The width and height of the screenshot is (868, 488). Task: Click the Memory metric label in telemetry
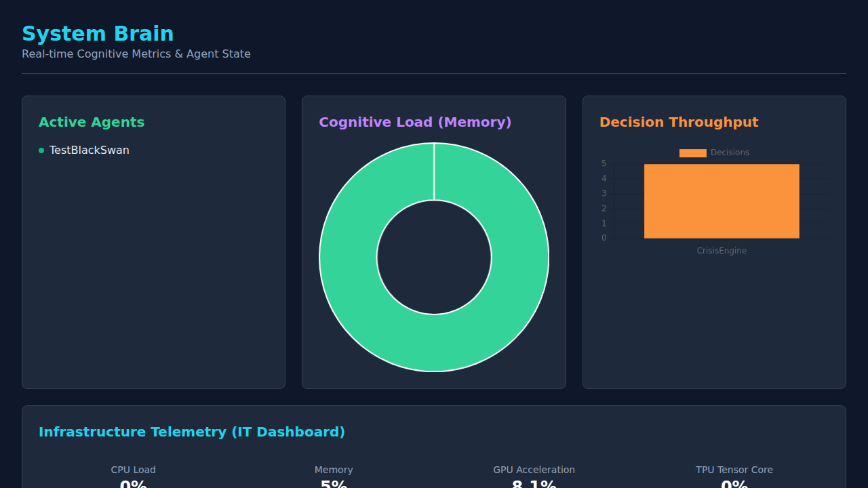pyautogui.click(x=334, y=470)
